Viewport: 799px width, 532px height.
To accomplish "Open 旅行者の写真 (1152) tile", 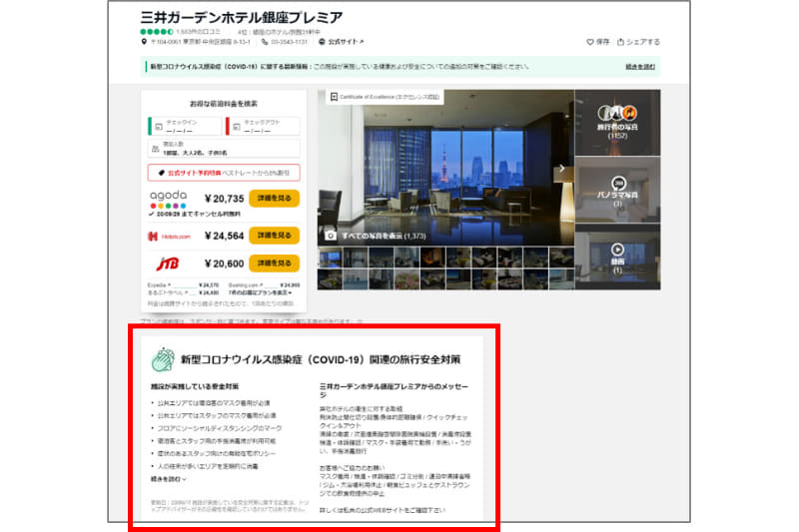I will point(617,123).
